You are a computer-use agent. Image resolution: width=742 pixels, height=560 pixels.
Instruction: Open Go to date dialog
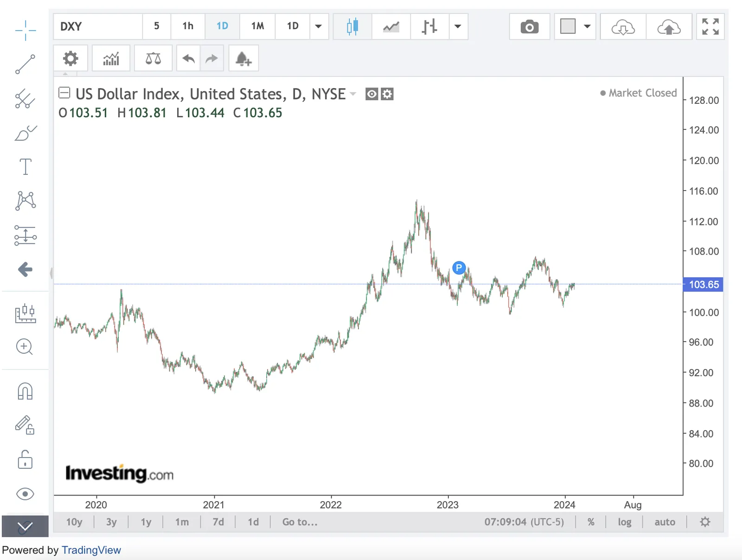[x=300, y=522]
